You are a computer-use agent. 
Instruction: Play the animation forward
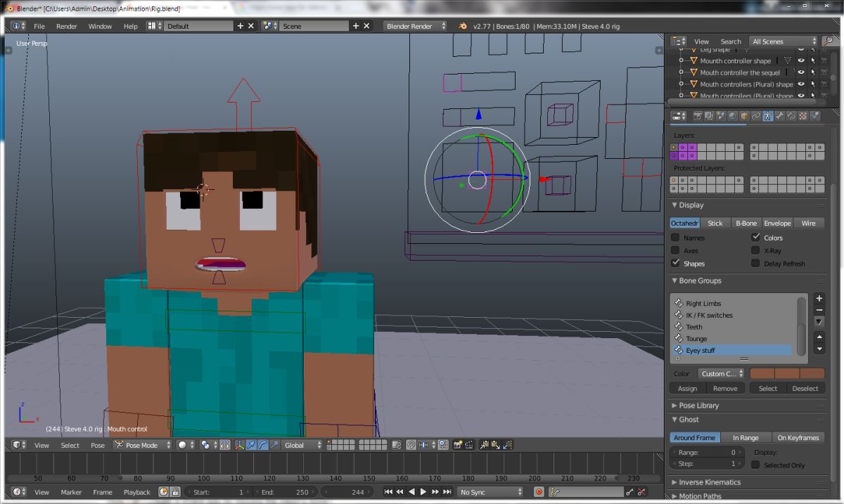coord(423,492)
